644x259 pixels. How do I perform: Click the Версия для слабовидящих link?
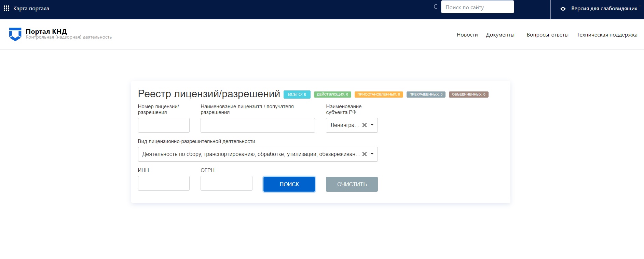[604, 9]
